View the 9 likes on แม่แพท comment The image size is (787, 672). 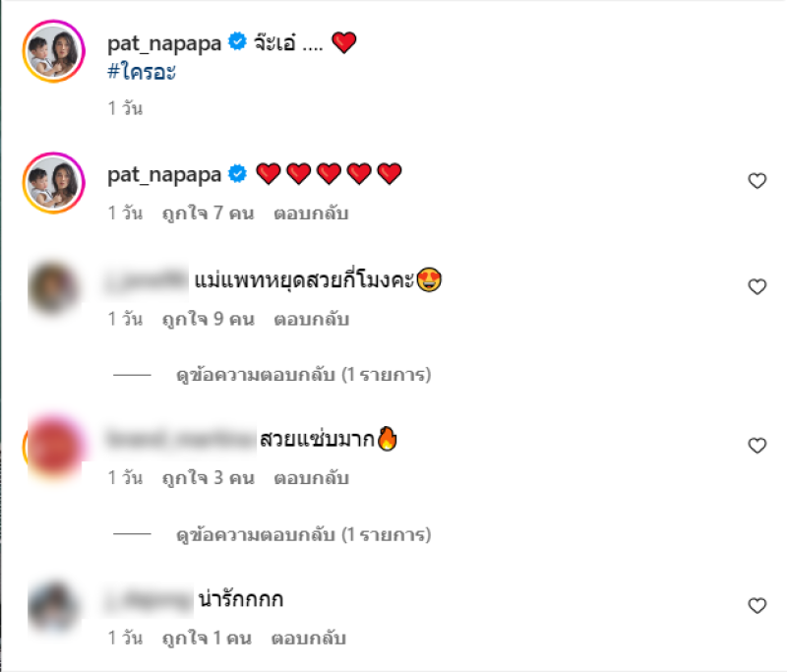tap(209, 319)
